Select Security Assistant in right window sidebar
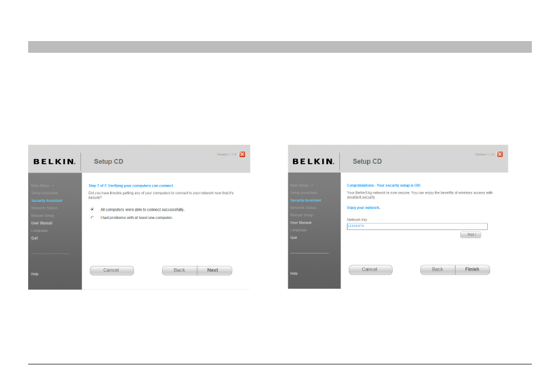 tap(306, 200)
